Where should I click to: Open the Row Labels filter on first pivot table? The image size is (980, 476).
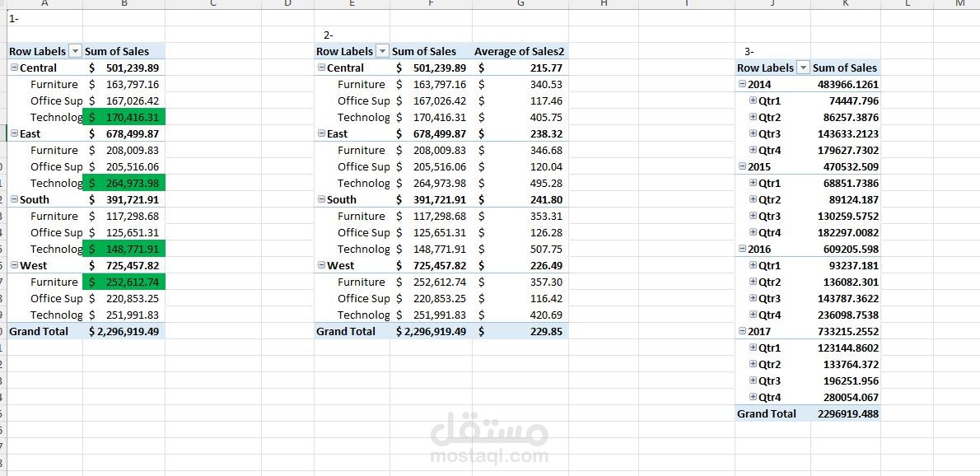(74, 51)
